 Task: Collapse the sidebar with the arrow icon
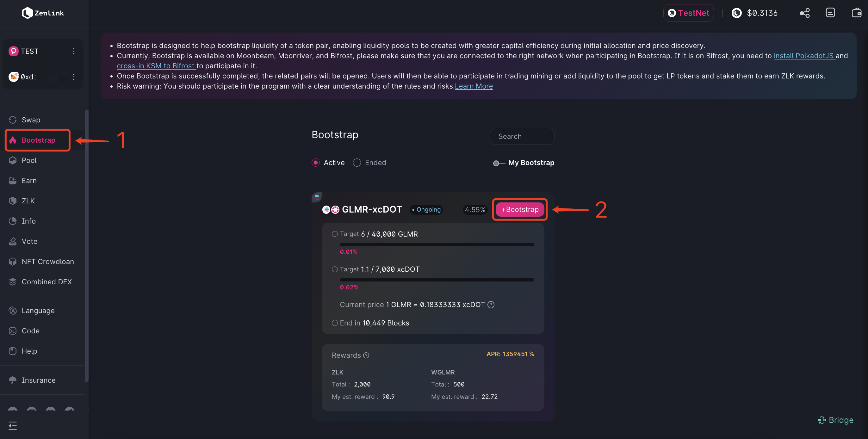tap(13, 425)
